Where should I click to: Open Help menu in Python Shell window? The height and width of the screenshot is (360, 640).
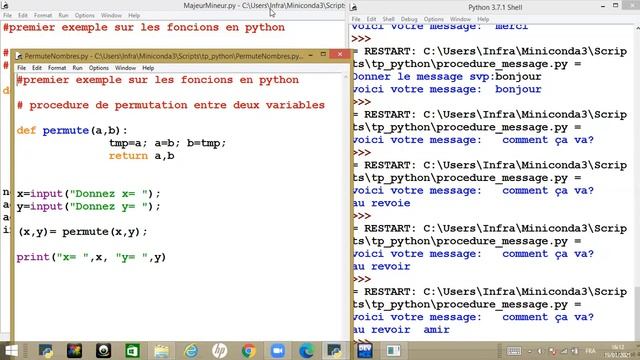(x=483, y=19)
